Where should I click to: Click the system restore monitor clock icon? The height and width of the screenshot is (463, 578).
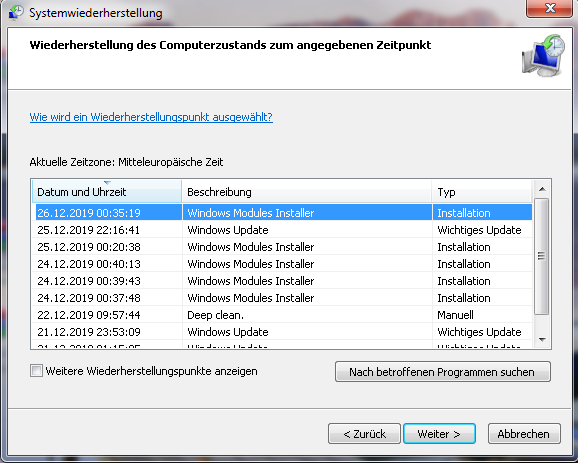[543, 55]
